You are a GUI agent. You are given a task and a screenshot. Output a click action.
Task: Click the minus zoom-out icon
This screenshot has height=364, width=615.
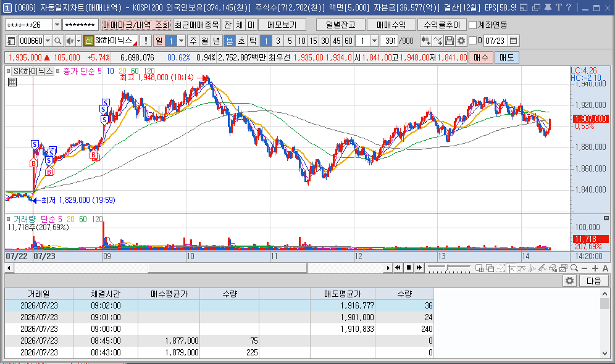point(584,268)
